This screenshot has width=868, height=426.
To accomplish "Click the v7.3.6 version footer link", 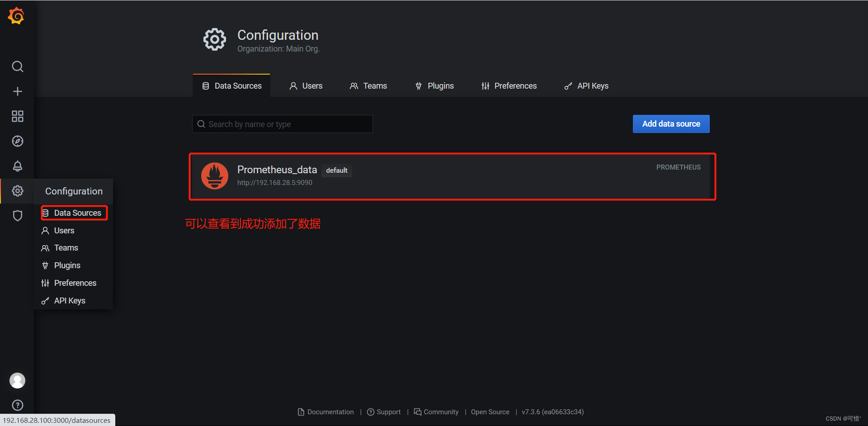I will click(x=552, y=412).
